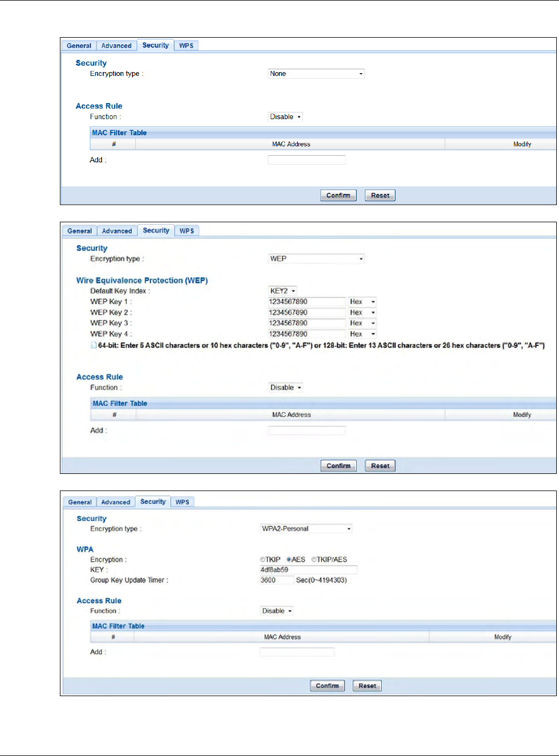Click the Add MAC field in the WEP panel
This screenshot has height=756, width=559.
[x=307, y=431]
